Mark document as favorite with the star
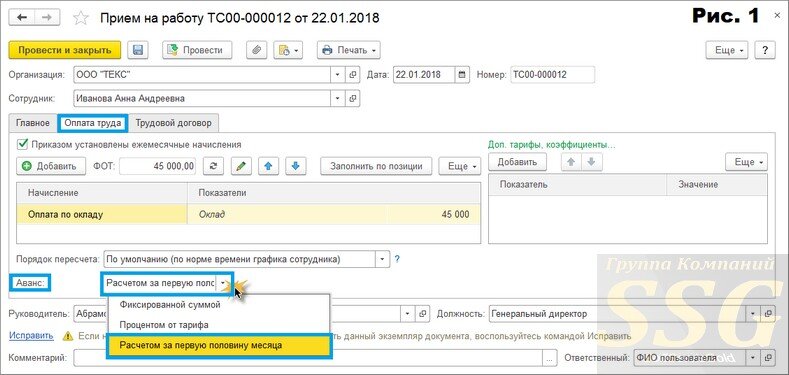The height and width of the screenshot is (375, 789). [x=81, y=18]
